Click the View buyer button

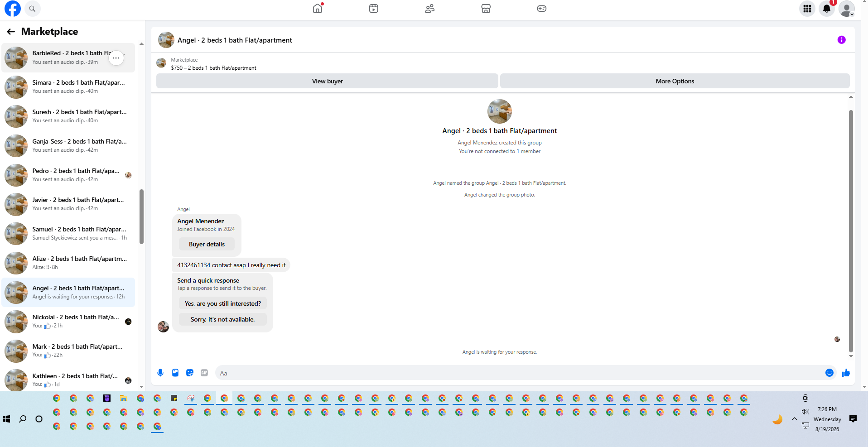click(x=327, y=81)
